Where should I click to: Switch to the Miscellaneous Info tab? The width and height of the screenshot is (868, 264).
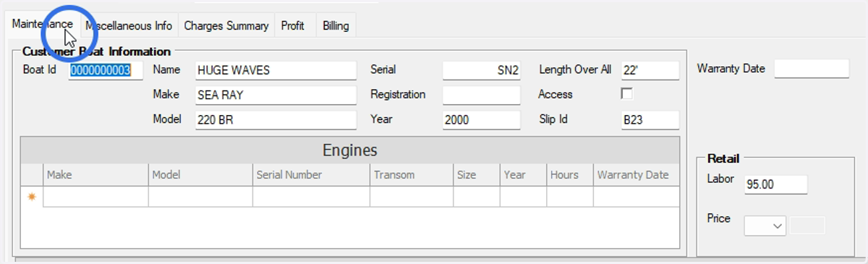[129, 26]
